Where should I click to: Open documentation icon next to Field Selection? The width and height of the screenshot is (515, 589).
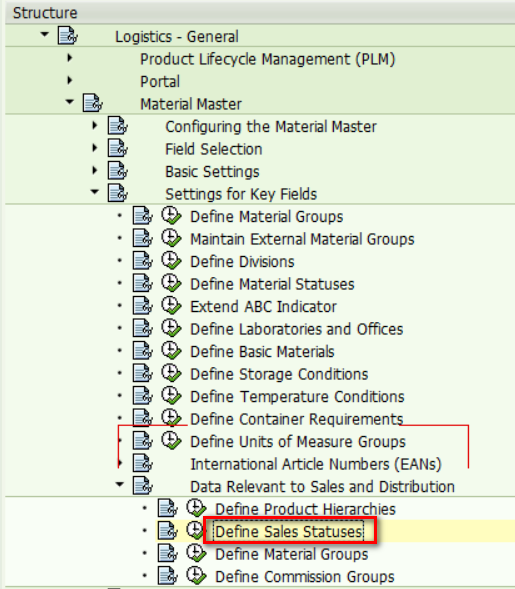tap(118, 148)
